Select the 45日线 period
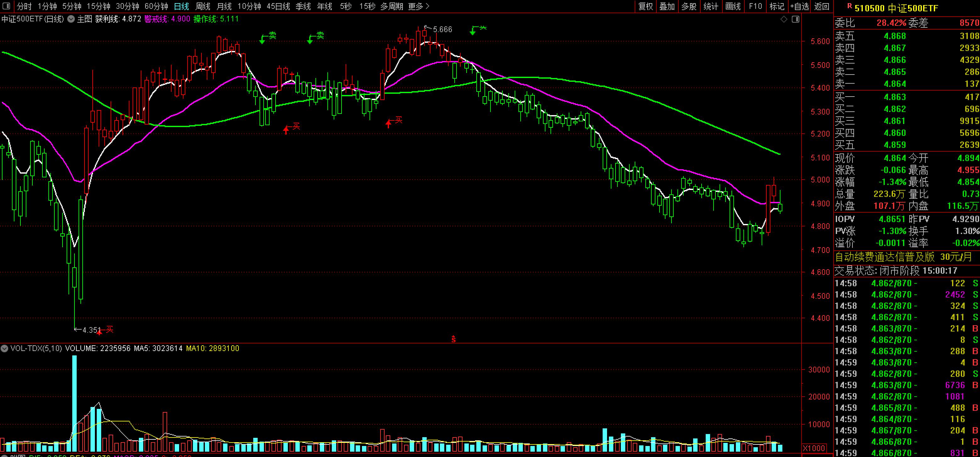This screenshot has height=457, width=980. (x=278, y=6)
